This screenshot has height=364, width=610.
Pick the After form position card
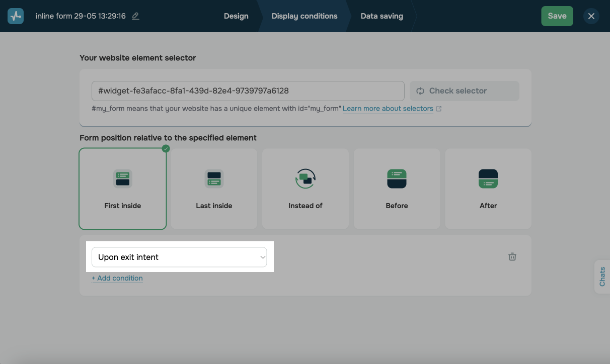coord(488,189)
